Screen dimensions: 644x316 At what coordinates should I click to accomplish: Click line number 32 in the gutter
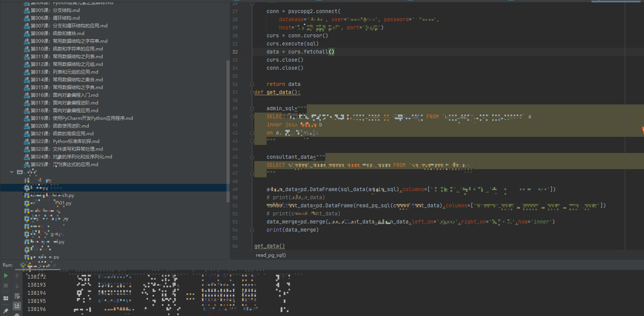pyautogui.click(x=235, y=52)
